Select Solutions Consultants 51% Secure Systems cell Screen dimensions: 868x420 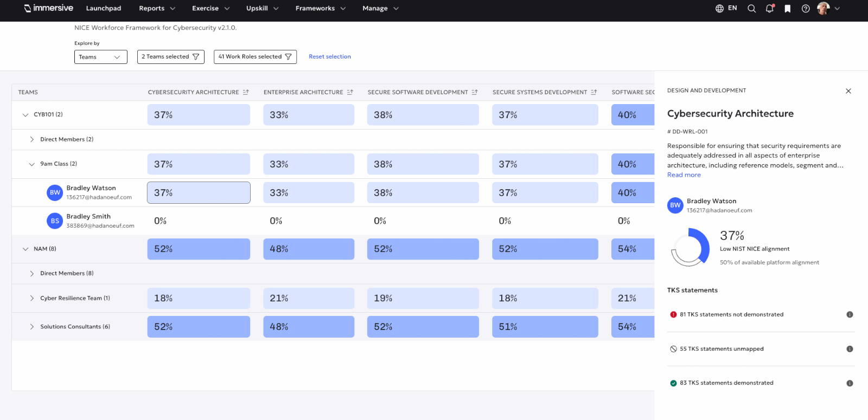545,327
